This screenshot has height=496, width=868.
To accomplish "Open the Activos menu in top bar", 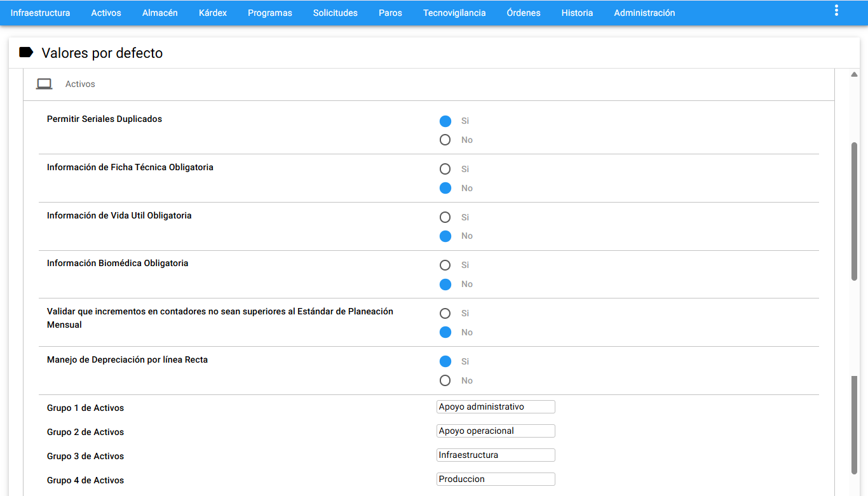I will 106,13.
